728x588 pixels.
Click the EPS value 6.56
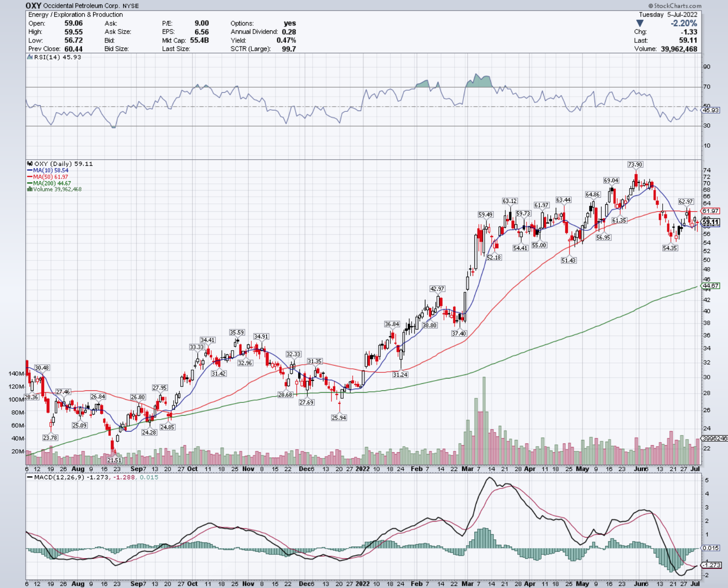click(202, 32)
